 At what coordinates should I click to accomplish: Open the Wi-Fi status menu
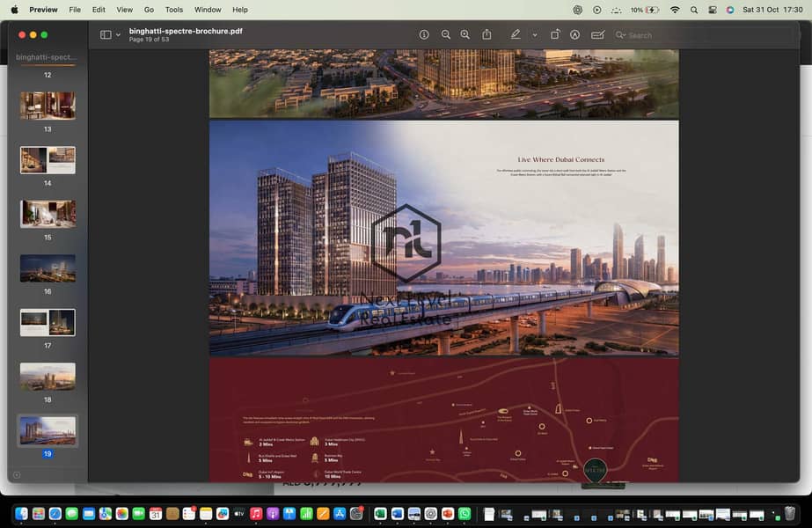[x=675, y=10]
